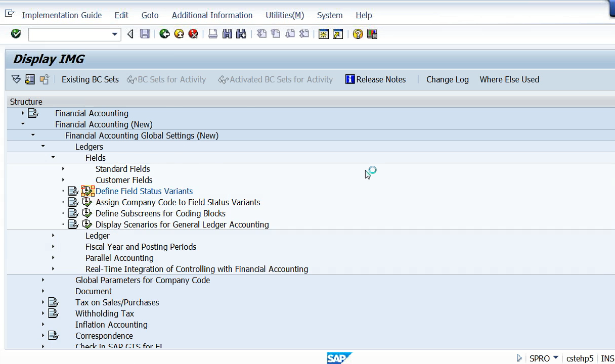Expand the Standard Fields node
Viewport: 615px width, 364px height.
[x=63, y=169]
